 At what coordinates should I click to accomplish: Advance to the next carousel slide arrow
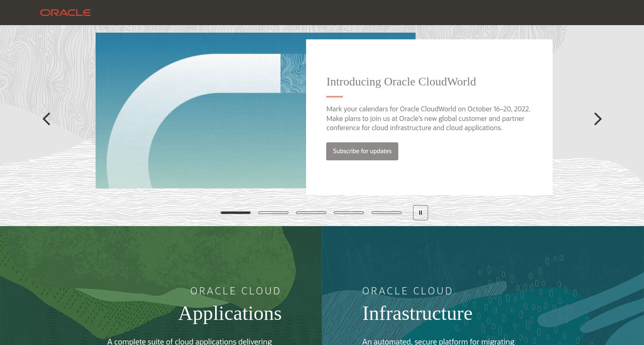pos(598,119)
